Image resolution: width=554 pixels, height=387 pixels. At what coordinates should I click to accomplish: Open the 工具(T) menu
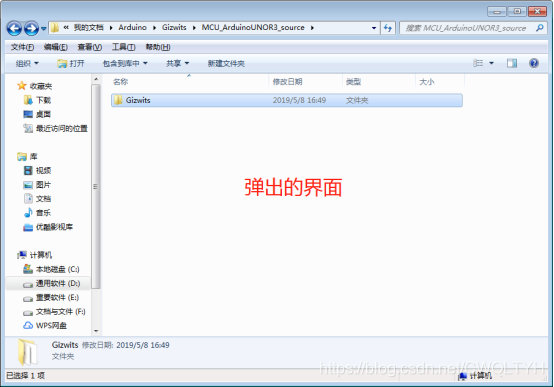tap(124, 47)
